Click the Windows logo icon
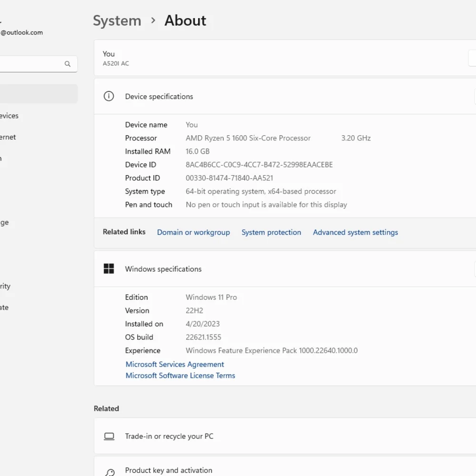The width and height of the screenshot is (476, 476). point(109,268)
